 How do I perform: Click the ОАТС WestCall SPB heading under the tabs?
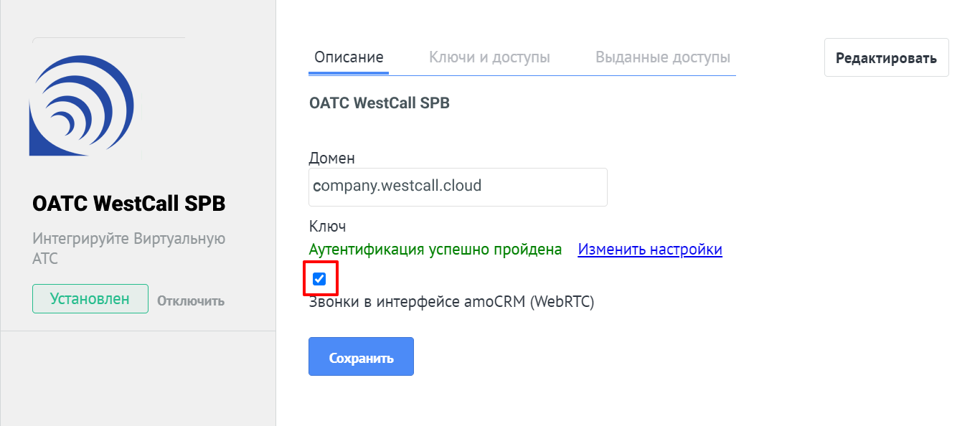pos(380,103)
